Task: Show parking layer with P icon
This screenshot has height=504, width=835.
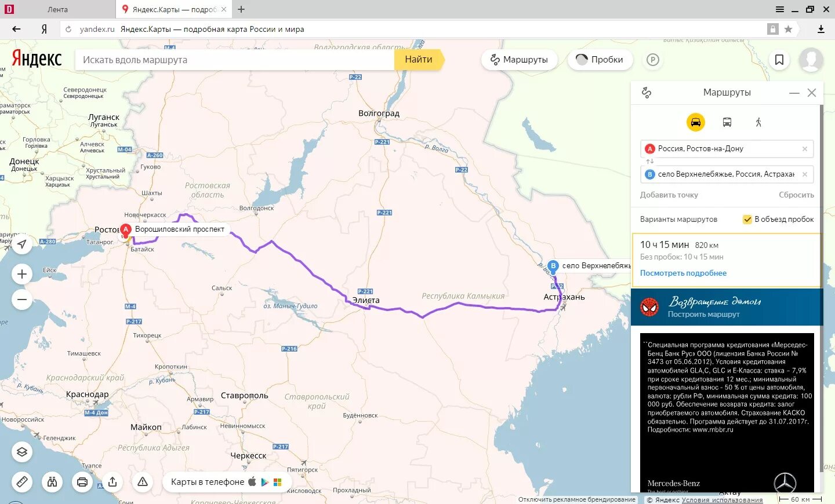Action: click(653, 60)
